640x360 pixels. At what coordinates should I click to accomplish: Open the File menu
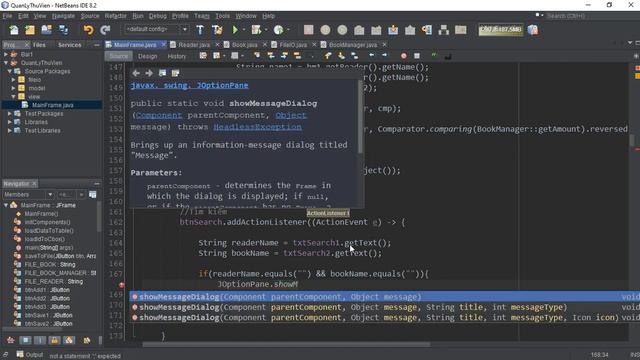click(7, 16)
